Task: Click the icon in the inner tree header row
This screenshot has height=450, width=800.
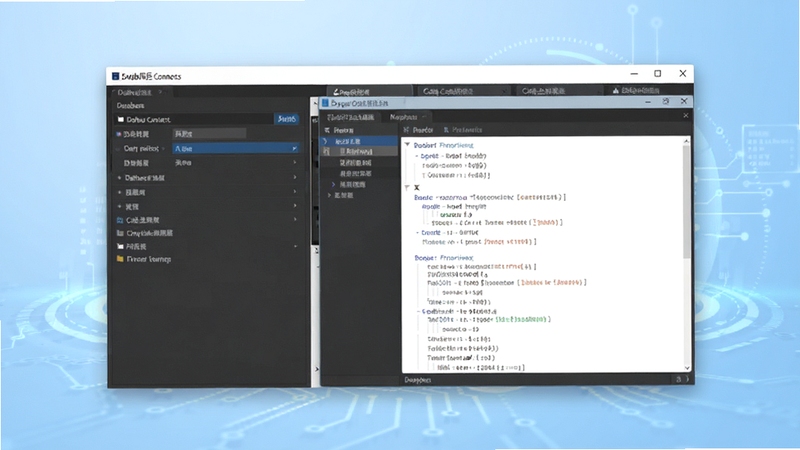Action: tap(328, 130)
